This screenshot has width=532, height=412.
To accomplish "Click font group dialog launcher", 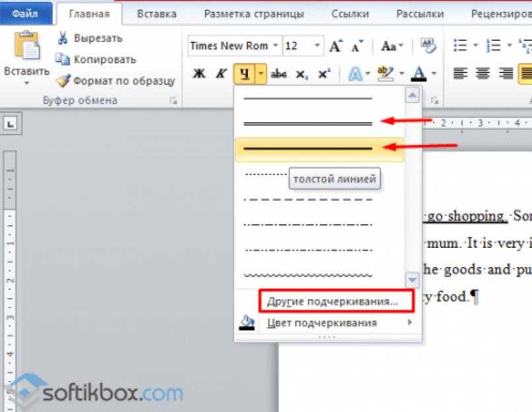I will point(434,100).
